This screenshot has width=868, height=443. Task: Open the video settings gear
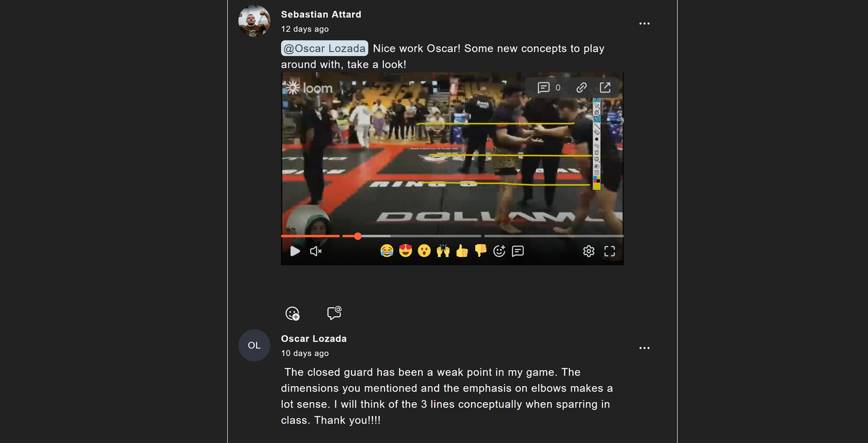[x=589, y=251]
